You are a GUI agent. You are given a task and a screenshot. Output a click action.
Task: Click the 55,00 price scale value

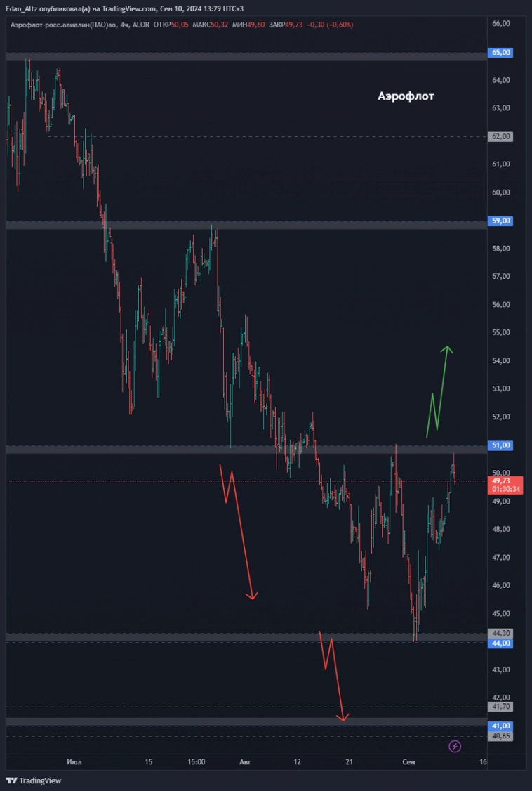pos(502,332)
